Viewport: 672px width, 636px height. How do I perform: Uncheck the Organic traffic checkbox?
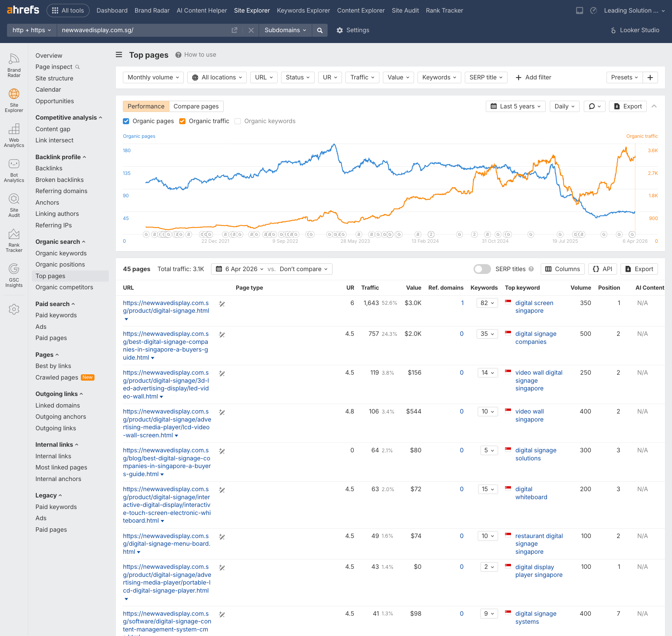coord(182,121)
